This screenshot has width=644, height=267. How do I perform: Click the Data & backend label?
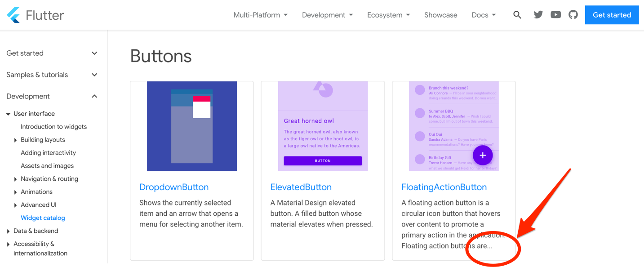click(x=36, y=231)
